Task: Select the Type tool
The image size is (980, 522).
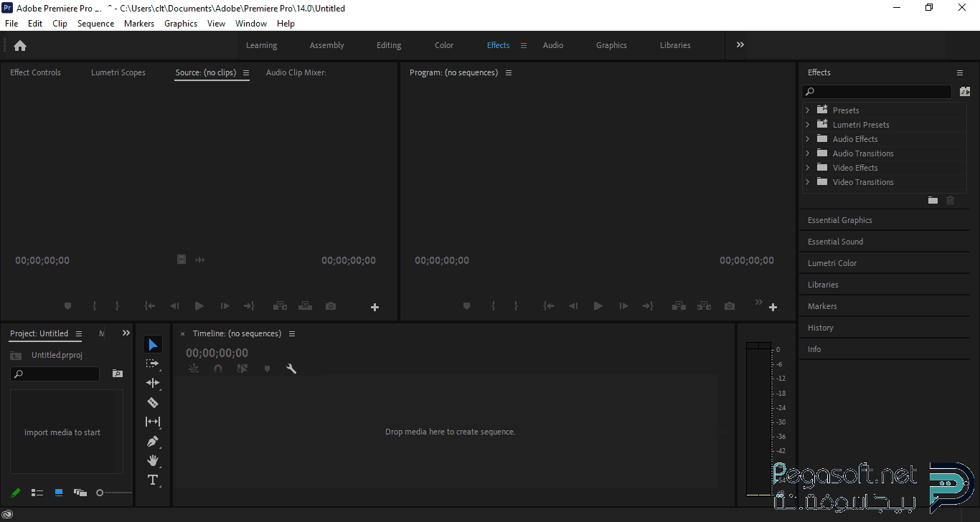Action: pos(153,480)
